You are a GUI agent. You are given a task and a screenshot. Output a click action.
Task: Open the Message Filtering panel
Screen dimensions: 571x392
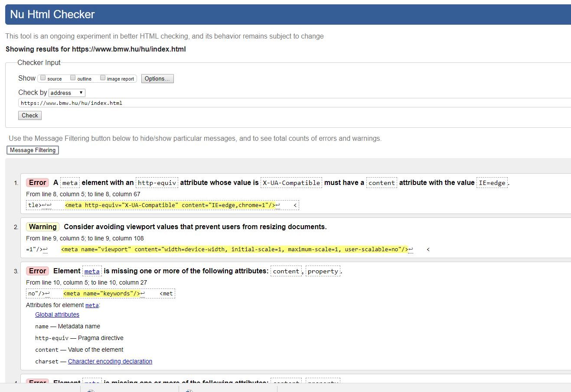point(33,150)
